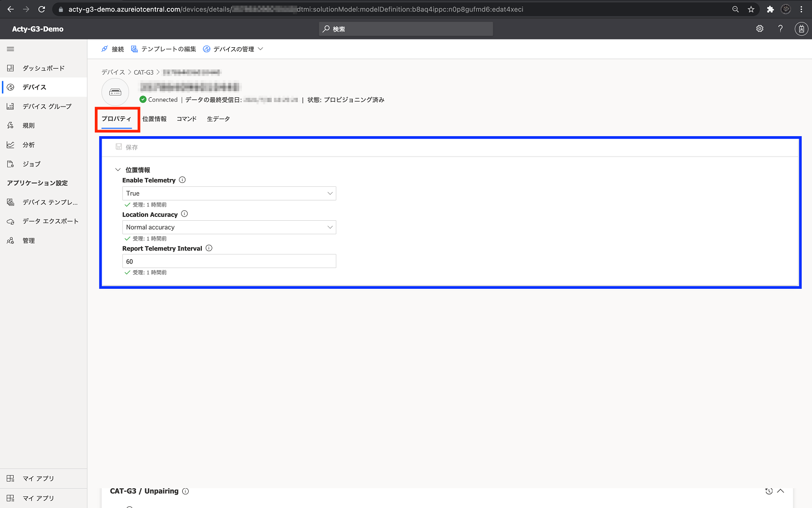Switch to the コマンド tab
This screenshot has height=508, width=812.
click(x=187, y=119)
